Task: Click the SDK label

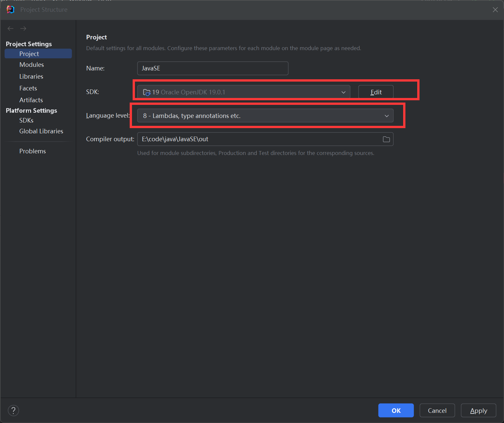Action: 92,92
